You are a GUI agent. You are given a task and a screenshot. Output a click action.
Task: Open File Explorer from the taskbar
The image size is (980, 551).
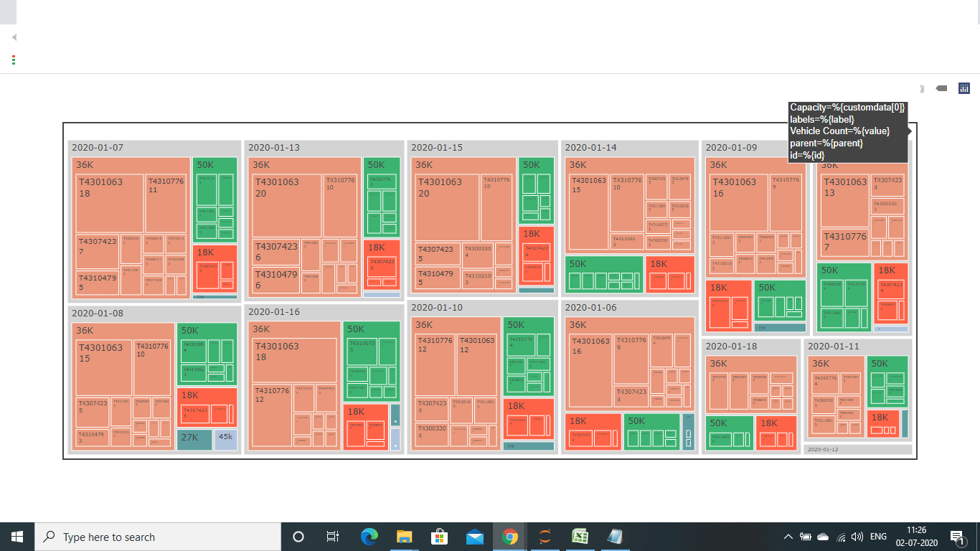[404, 537]
